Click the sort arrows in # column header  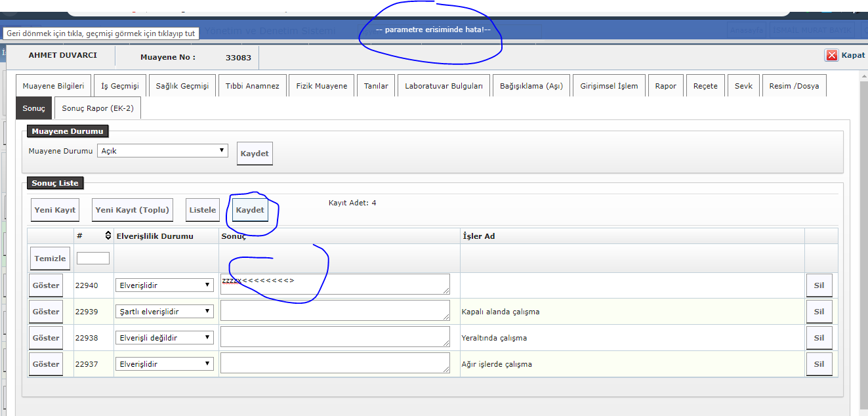108,236
